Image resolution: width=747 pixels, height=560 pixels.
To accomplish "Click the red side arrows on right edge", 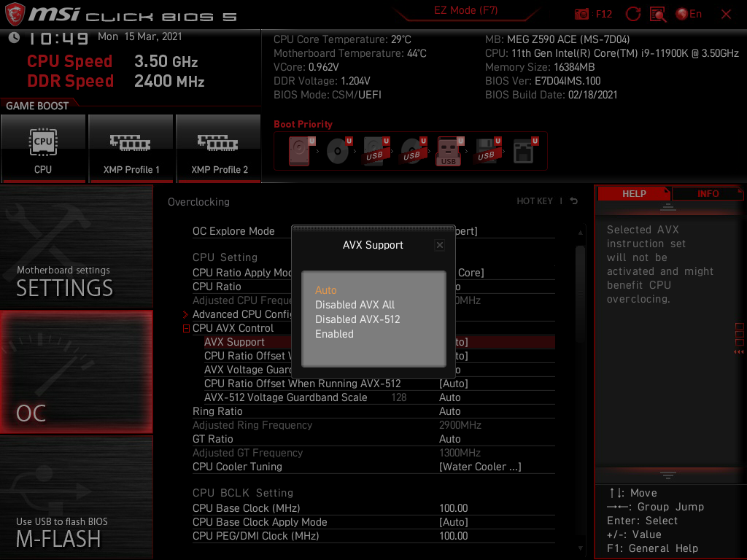I will tap(739, 352).
